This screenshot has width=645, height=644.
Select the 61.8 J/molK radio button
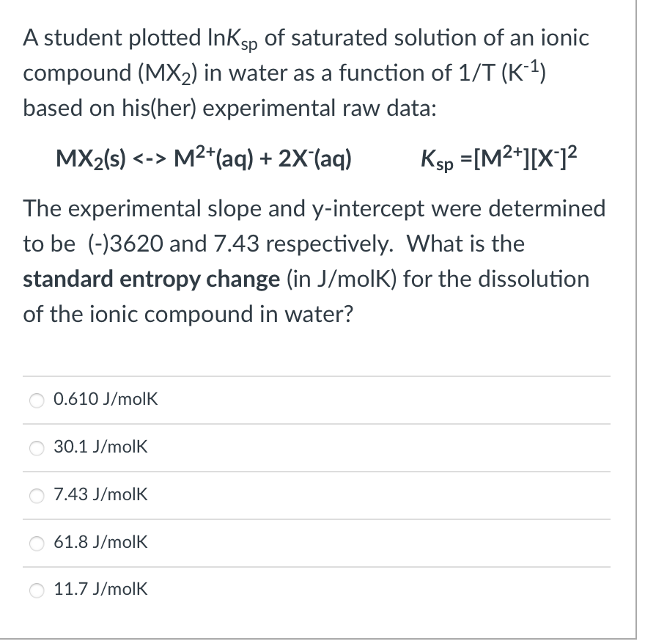[x=37, y=544]
